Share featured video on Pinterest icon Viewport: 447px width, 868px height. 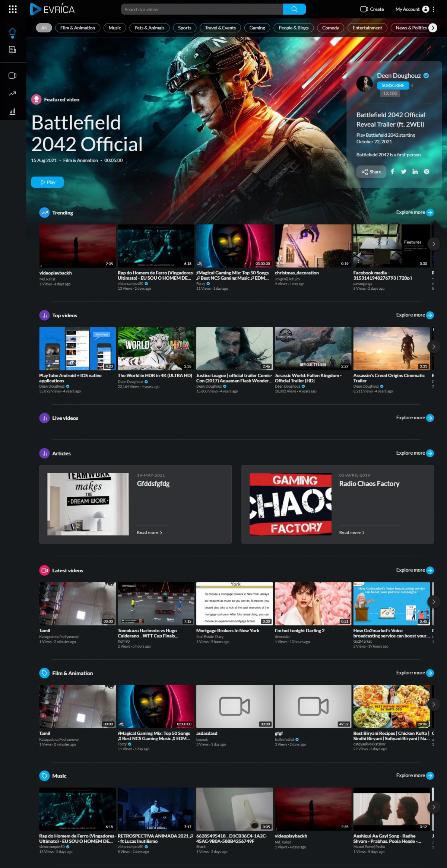tap(427, 171)
